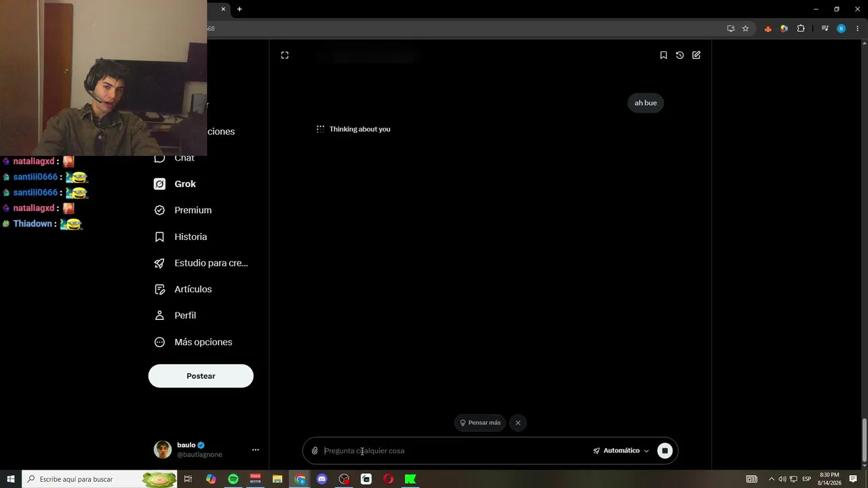
Task: Open the Grok sidebar item
Action: [x=175, y=184]
